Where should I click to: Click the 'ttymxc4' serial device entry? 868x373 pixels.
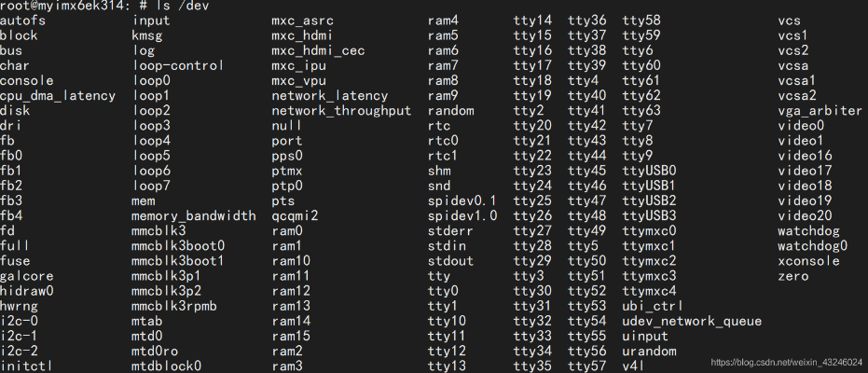[649, 291]
